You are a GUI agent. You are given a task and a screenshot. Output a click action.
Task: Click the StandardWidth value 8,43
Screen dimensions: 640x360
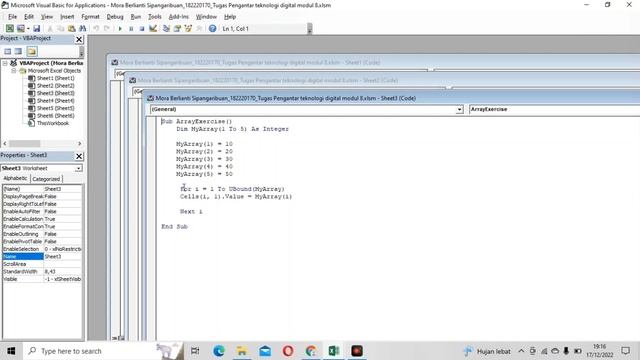(62, 271)
